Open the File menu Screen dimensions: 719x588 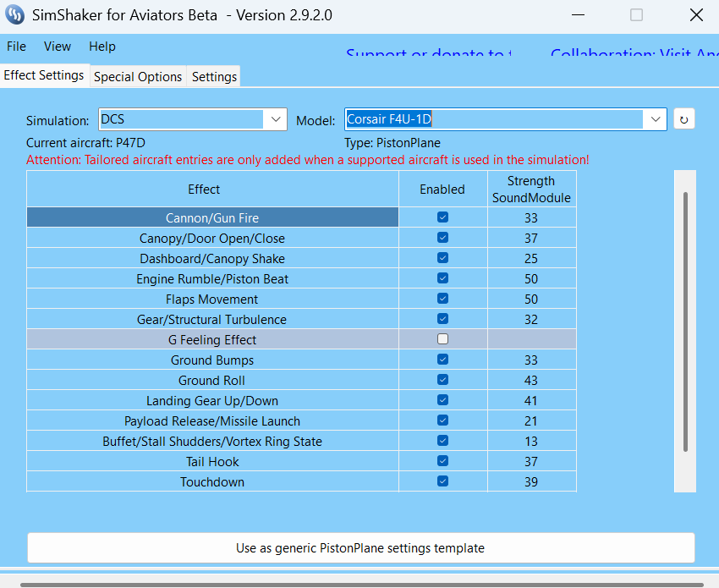point(17,47)
